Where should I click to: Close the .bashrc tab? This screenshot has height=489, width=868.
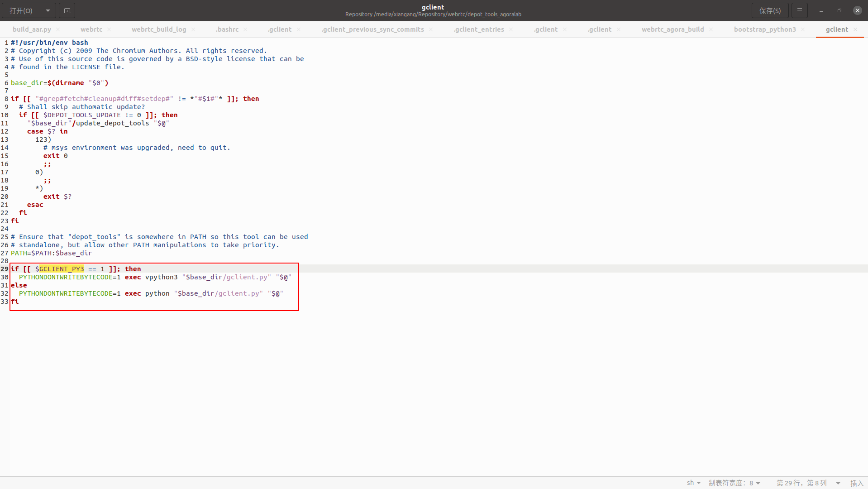click(245, 29)
